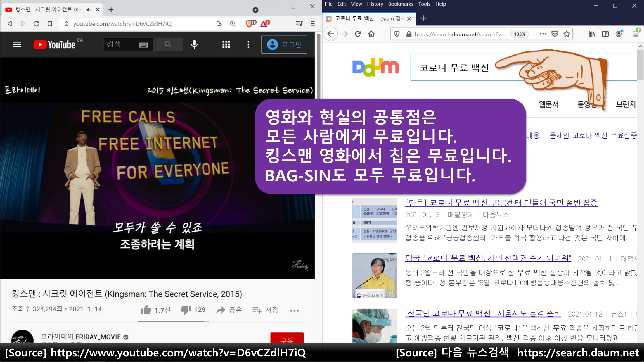The width and height of the screenshot is (644, 362).
Task: Click the YouTube 로그인 sign-in button
Action: click(x=284, y=44)
